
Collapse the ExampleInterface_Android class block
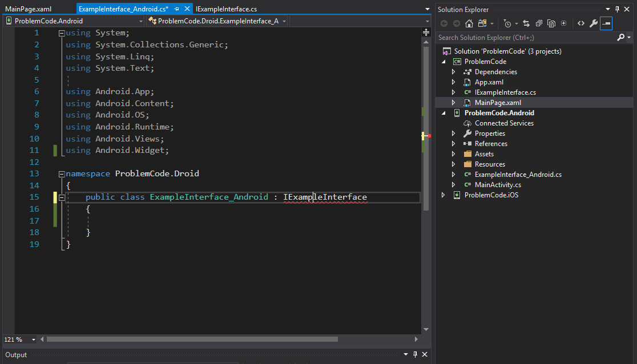point(62,198)
